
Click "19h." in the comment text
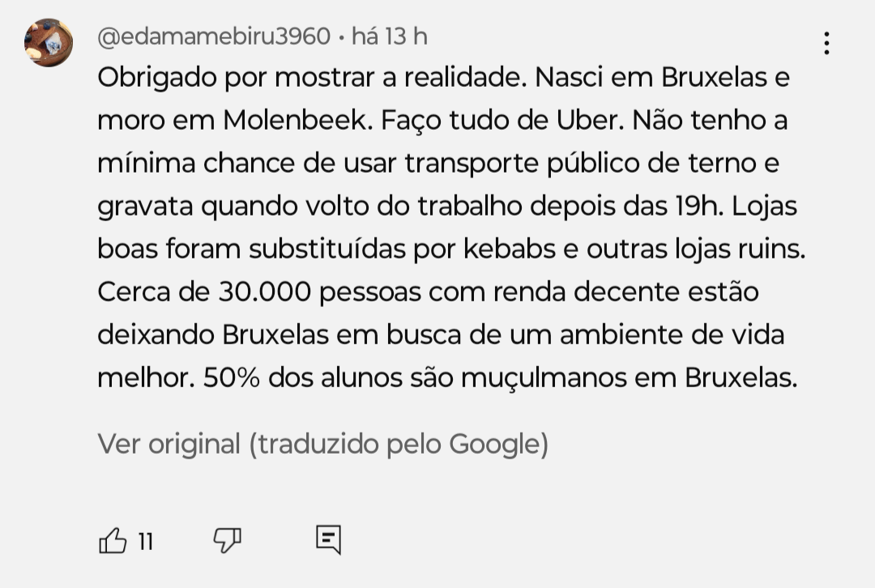(703, 207)
